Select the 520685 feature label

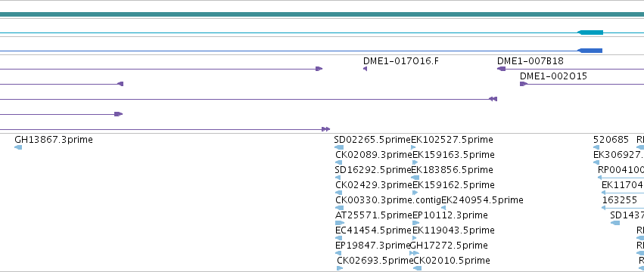tap(611, 140)
